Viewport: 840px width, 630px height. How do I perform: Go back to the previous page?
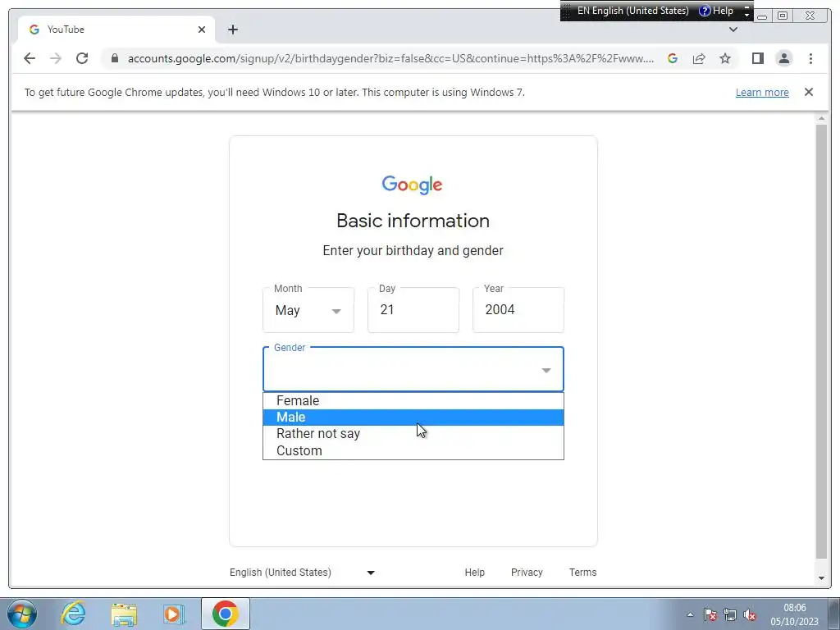tap(30, 58)
